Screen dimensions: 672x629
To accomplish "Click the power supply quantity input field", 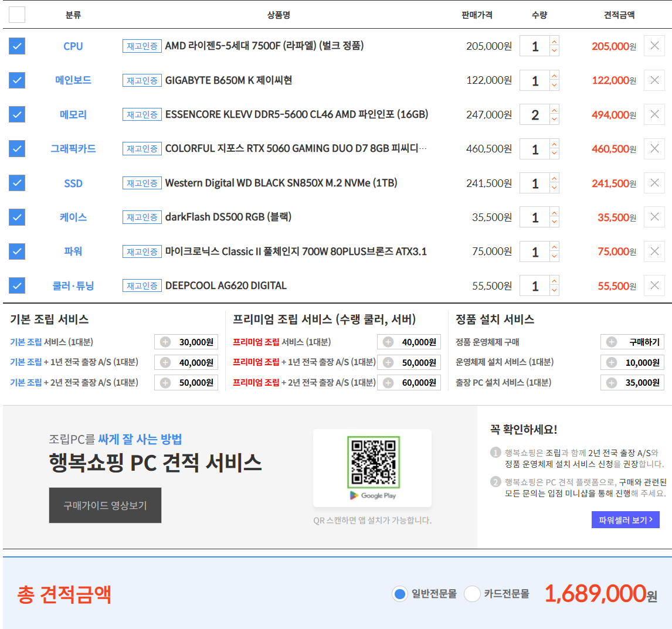I will point(535,252).
